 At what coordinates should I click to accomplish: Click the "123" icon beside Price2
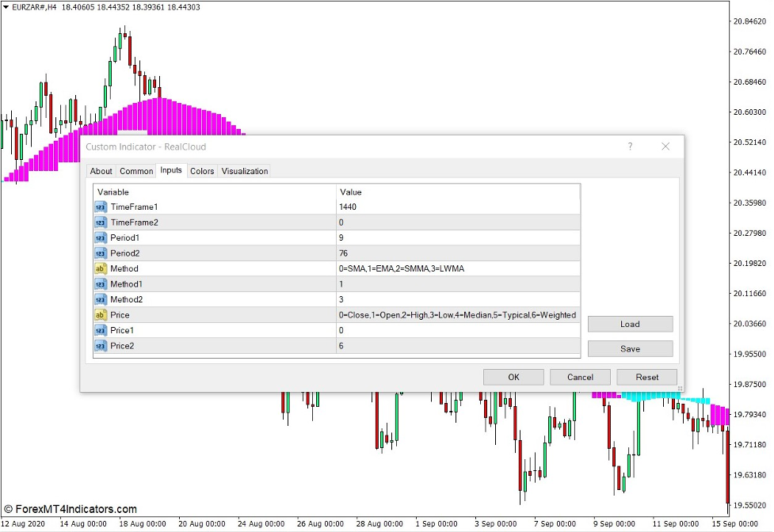100,345
